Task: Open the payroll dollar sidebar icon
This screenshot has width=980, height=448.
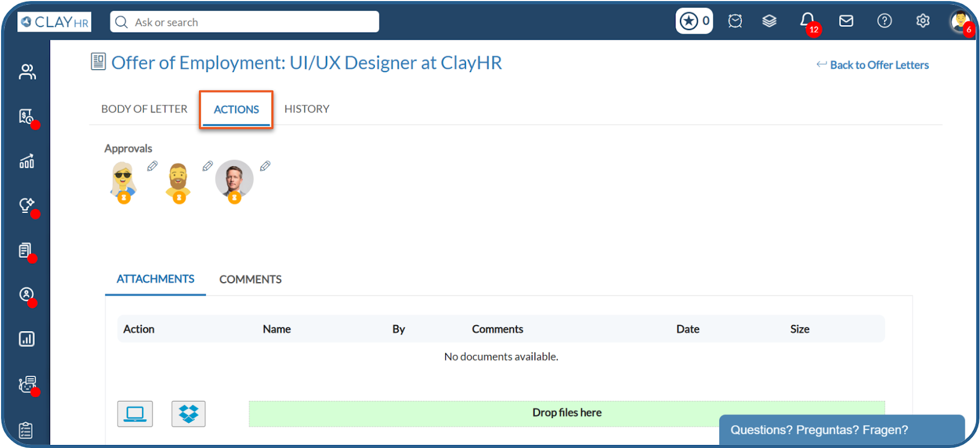Action: 27,117
